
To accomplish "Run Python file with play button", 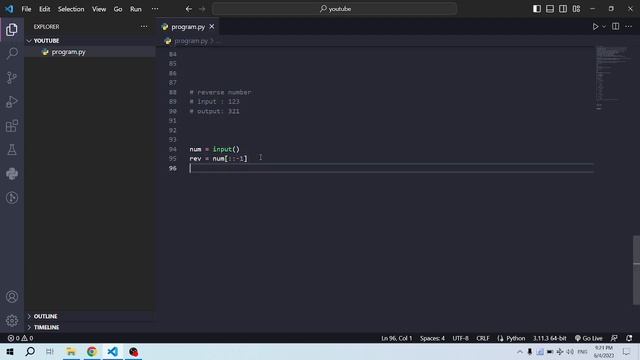I will (x=596, y=27).
